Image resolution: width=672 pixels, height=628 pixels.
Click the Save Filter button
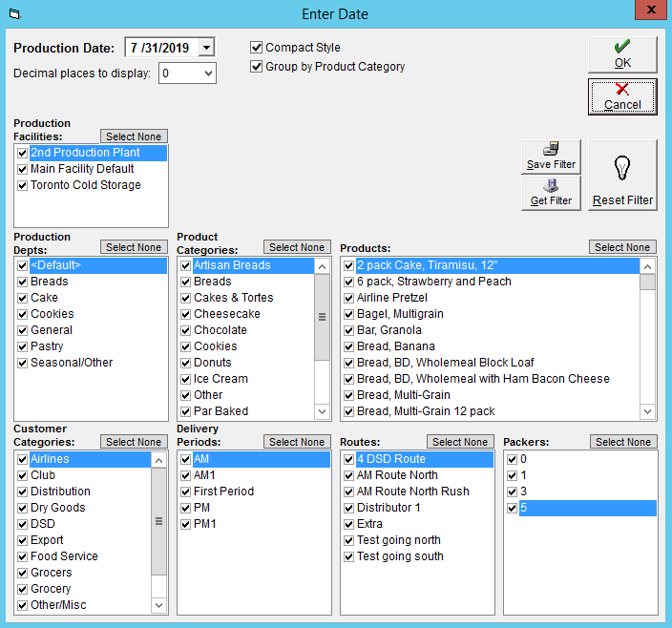[x=551, y=157]
